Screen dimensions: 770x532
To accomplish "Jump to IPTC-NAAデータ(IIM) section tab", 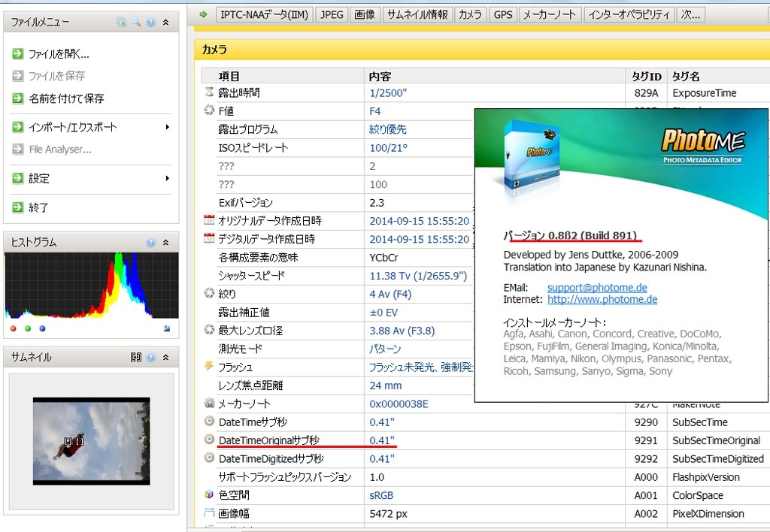I will [x=264, y=15].
